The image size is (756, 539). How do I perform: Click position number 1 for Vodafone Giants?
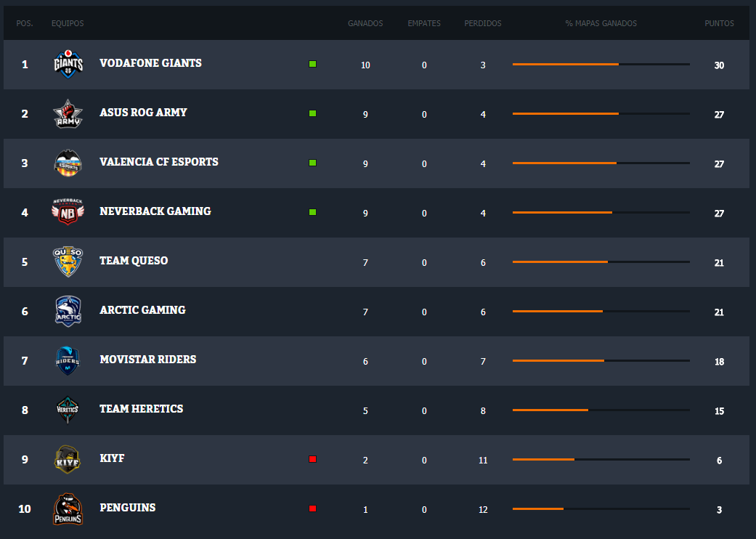coord(25,65)
